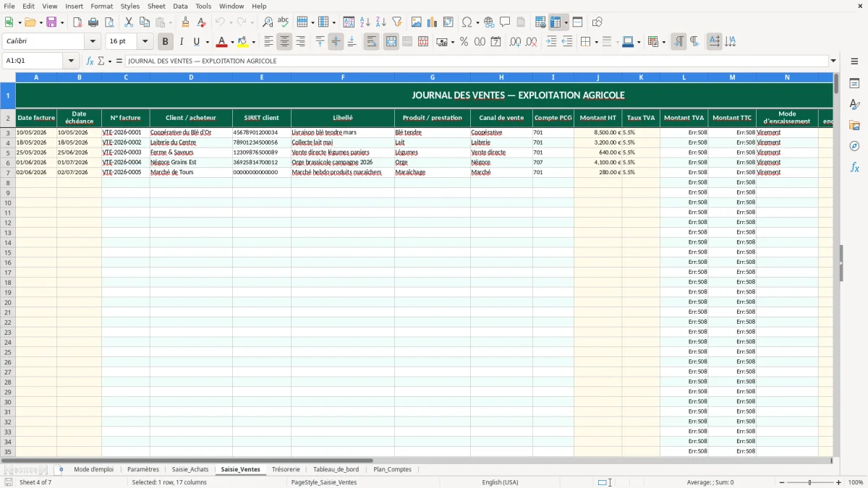Toggle Center Horizontally alignment
The height and width of the screenshot is (488, 868).
[284, 42]
